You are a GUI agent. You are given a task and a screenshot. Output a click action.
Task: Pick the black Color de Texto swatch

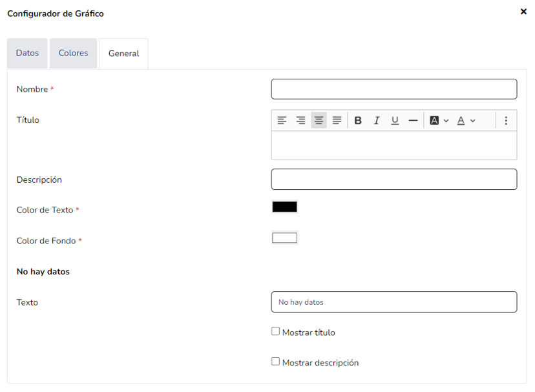(x=284, y=207)
